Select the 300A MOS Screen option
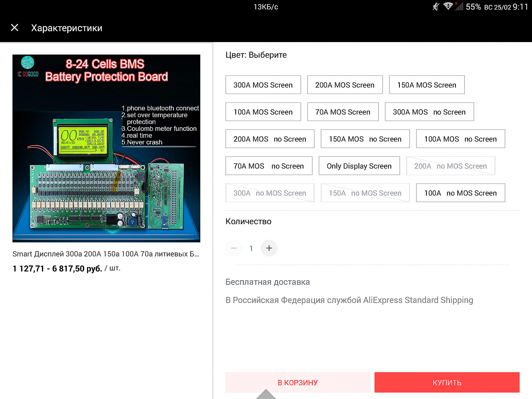This screenshot has height=399, width=532. click(x=263, y=85)
